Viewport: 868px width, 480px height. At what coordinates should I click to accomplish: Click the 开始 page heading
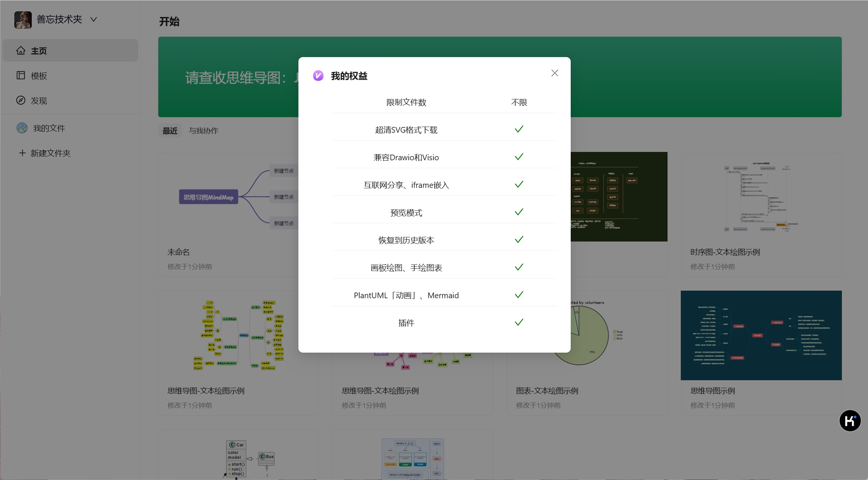pos(169,22)
